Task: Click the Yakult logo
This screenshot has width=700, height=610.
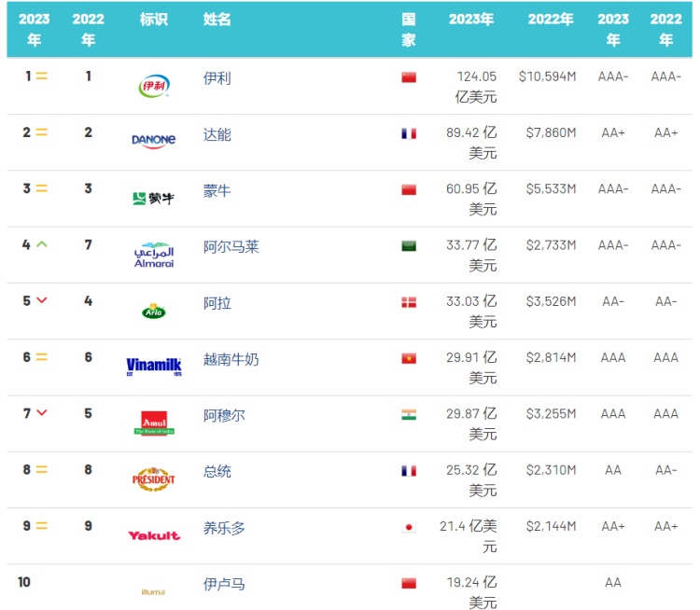Action: pyautogui.click(x=153, y=535)
